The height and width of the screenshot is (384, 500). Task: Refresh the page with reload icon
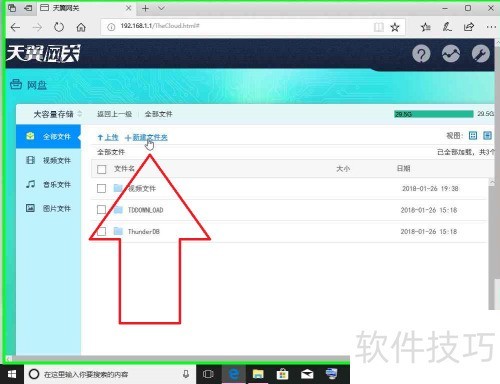[59, 27]
